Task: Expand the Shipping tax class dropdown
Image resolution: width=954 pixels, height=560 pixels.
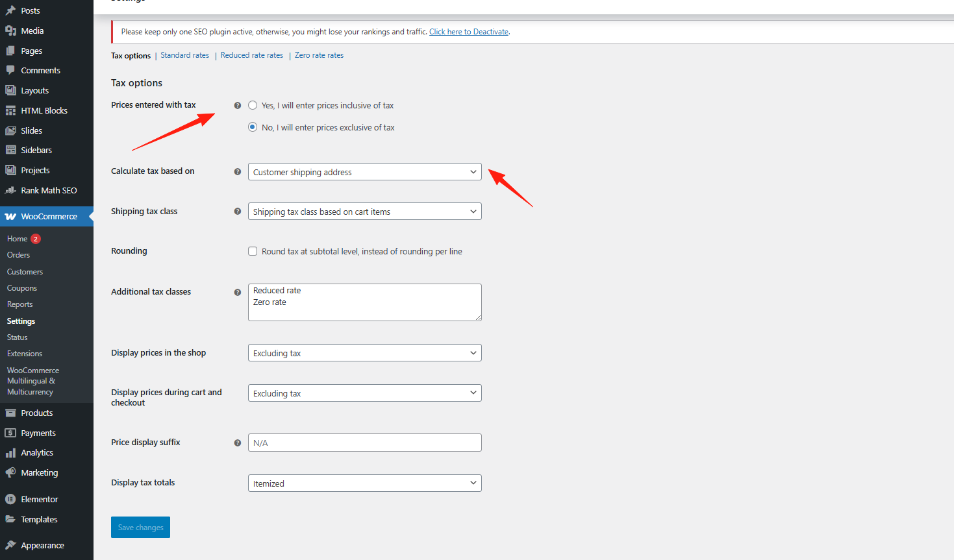Action: [364, 212]
